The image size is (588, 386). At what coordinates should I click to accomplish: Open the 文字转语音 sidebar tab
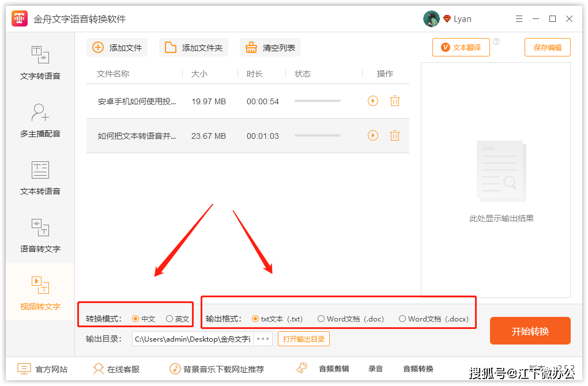tap(40, 63)
